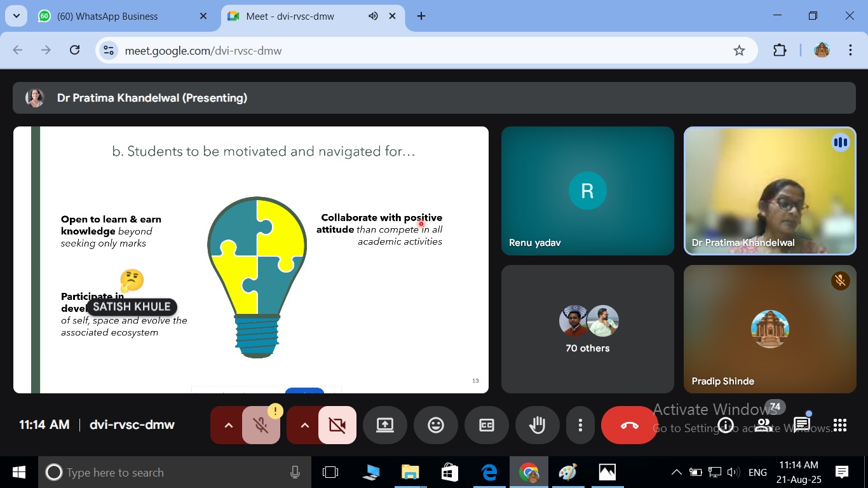Image resolution: width=868 pixels, height=488 pixels.
Task: Expand audio settings arrow beside microphone
Action: pyautogui.click(x=228, y=425)
